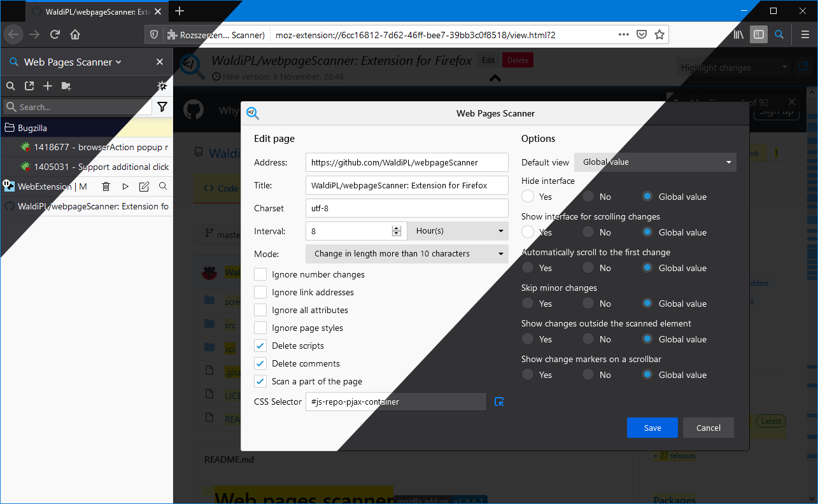Uncheck Delete scripts

pos(260,346)
